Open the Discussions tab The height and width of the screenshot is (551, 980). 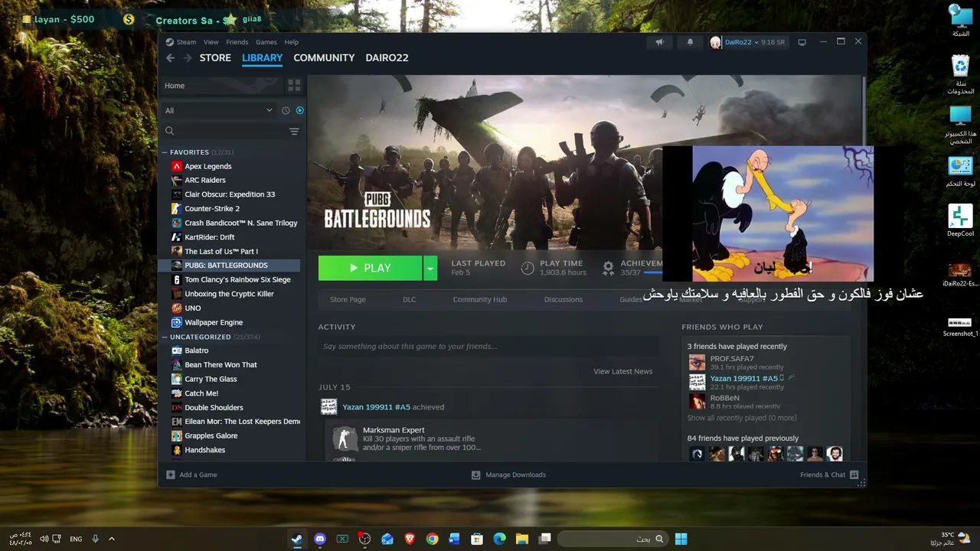(x=563, y=299)
